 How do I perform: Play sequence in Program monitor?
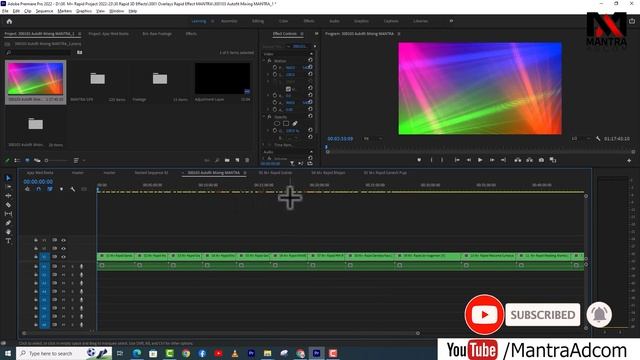(480, 160)
